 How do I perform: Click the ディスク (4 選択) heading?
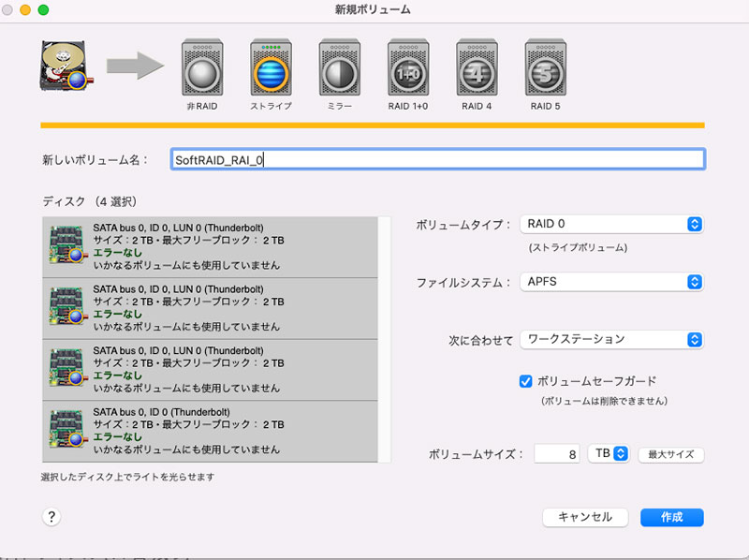[x=90, y=201]
